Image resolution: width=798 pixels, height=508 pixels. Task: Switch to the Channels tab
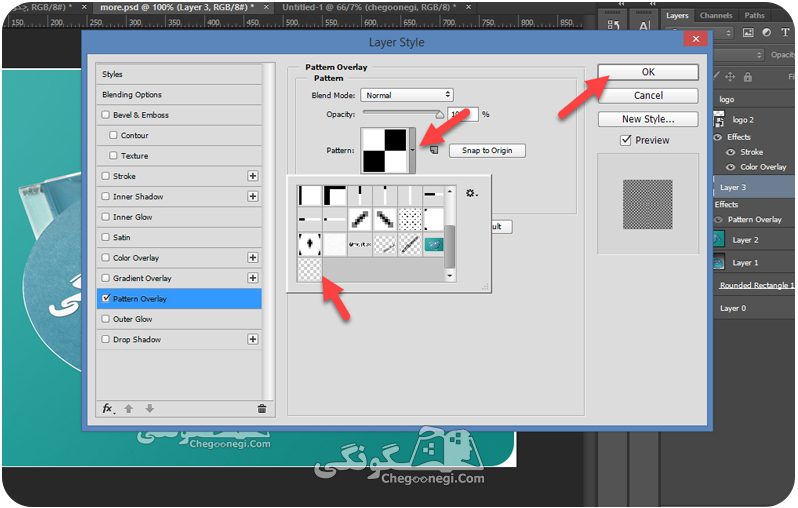click(716, 15)
